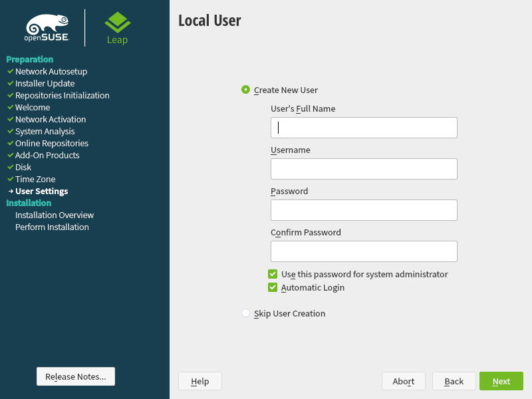Viewport: 532px width, 399px height.
Task: Select Installation Overview in the sidebar
Action: [55, 215]
